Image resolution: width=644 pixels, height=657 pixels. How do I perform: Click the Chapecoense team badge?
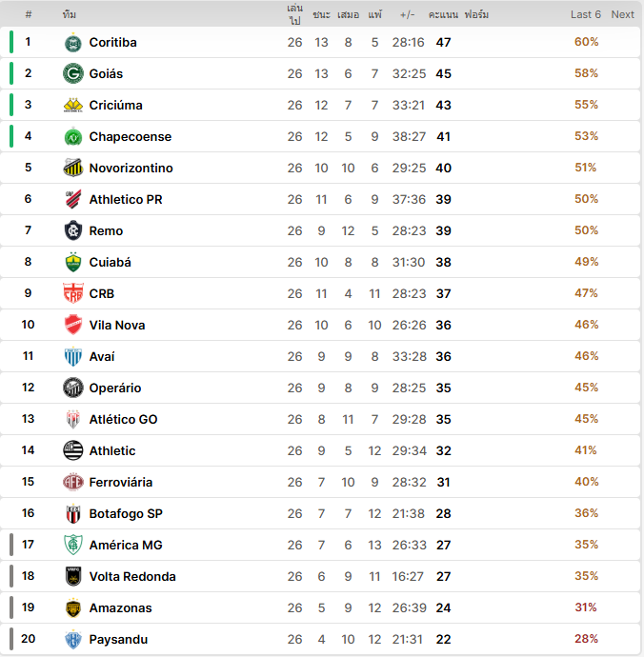click(x=73, y=137)
